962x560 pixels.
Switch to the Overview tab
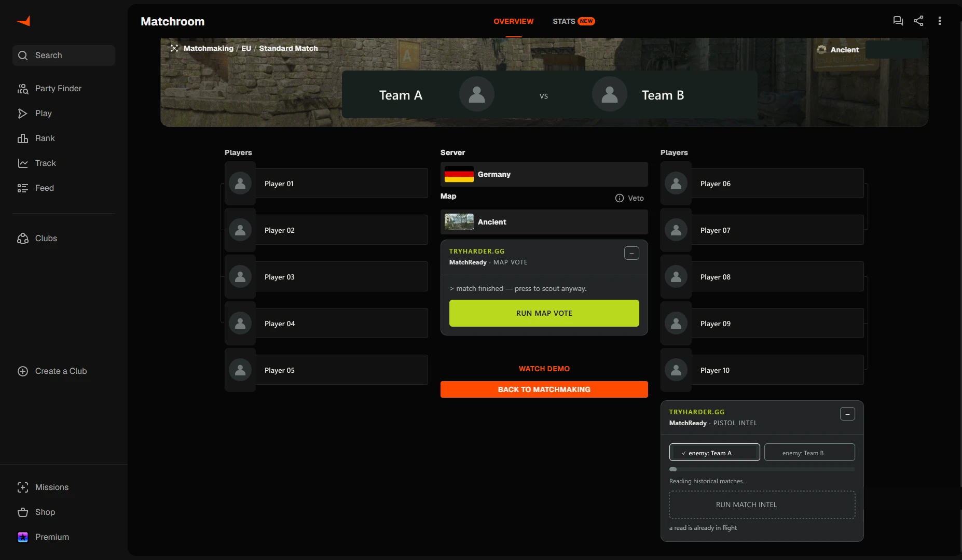point(514,21)
